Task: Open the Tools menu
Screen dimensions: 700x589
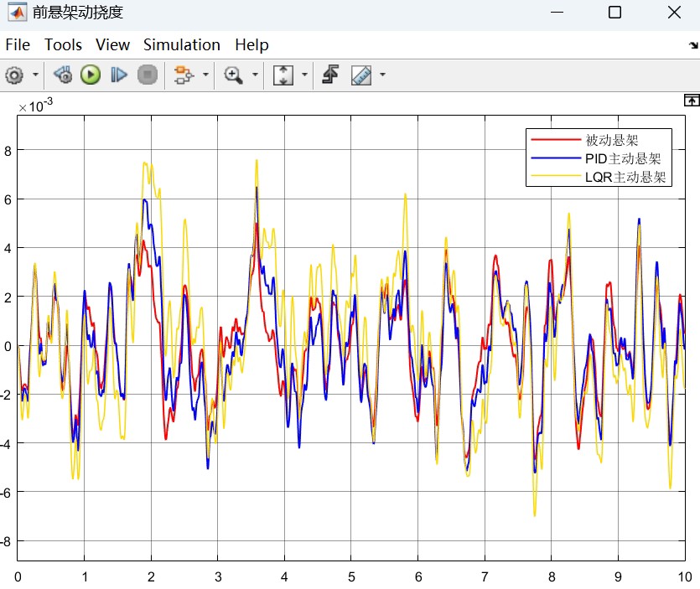Action: point(64,45)
